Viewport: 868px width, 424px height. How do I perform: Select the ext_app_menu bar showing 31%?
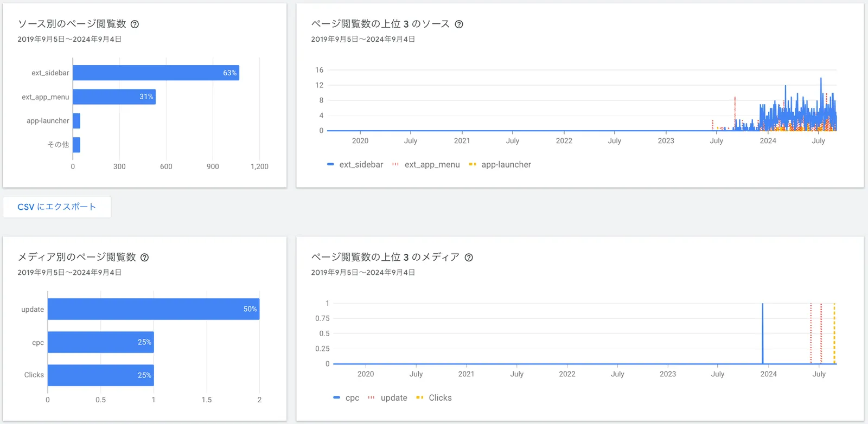coord(114,97)
